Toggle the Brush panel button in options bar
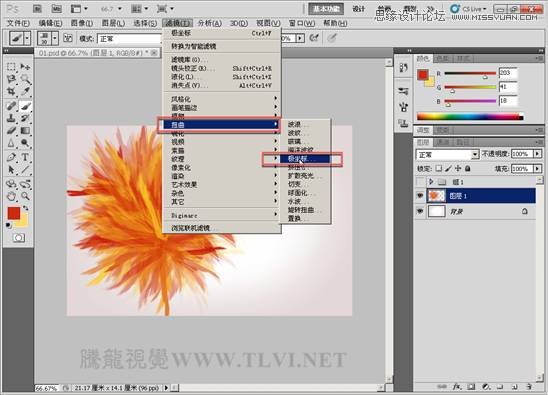Viewport: 548px width, 395px height. [68, 38]
